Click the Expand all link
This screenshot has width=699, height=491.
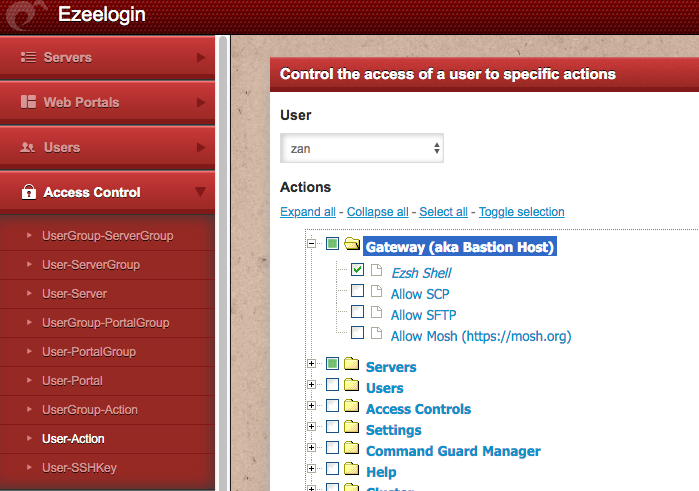pos(308,212)
